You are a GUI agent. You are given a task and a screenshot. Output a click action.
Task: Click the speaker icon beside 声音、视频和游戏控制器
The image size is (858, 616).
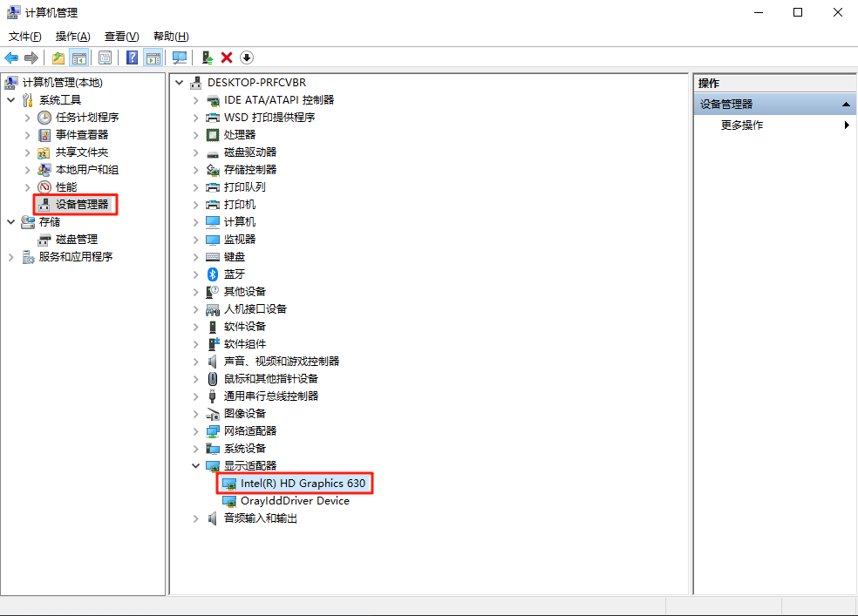coord(212,362)
